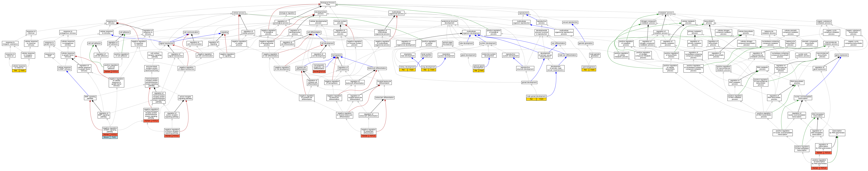Click 'activin receptor signaling pathway' node
Screen dimensions: 868x171
click(185, 98)
